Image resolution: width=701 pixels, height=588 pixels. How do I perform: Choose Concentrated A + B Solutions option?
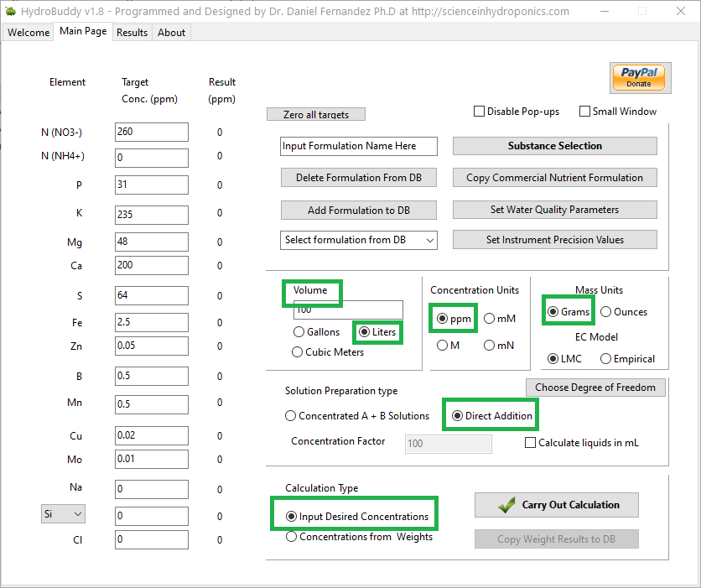291,416
